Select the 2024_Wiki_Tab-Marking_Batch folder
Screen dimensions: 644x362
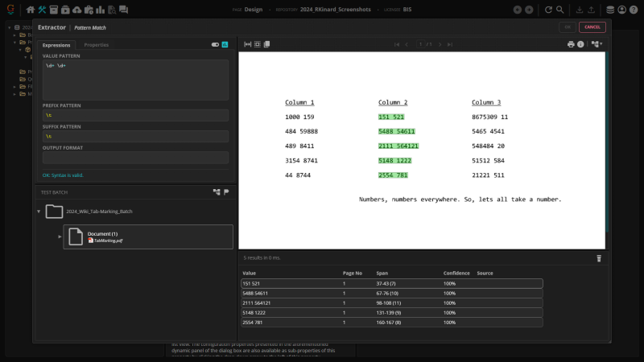point(99,212)
